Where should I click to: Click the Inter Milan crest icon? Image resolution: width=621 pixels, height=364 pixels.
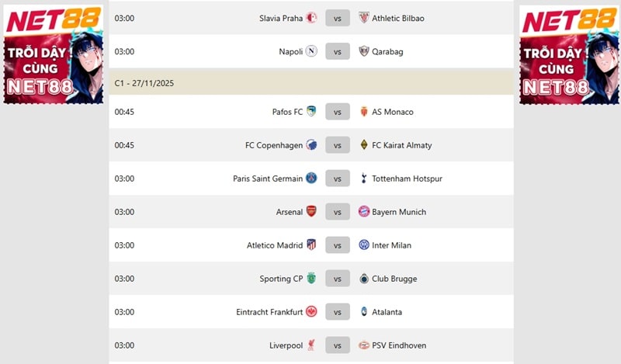click(x=364, y=245)
